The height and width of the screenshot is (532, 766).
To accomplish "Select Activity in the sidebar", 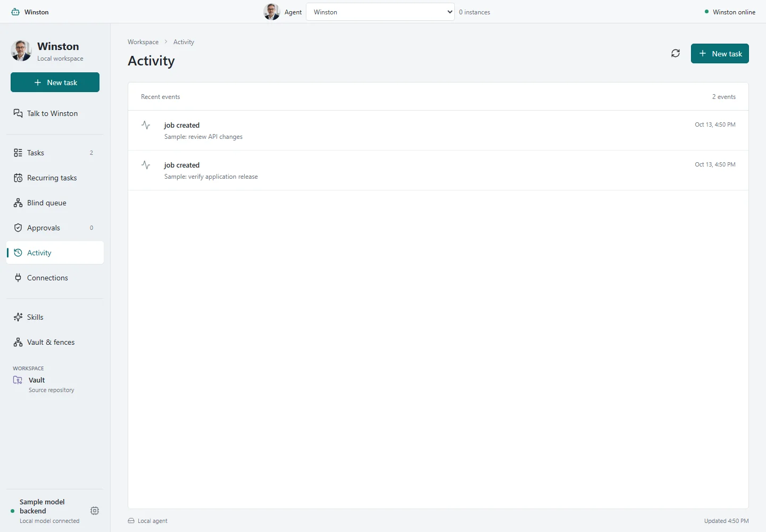I will pyautogui.click(x=55, y=253).
